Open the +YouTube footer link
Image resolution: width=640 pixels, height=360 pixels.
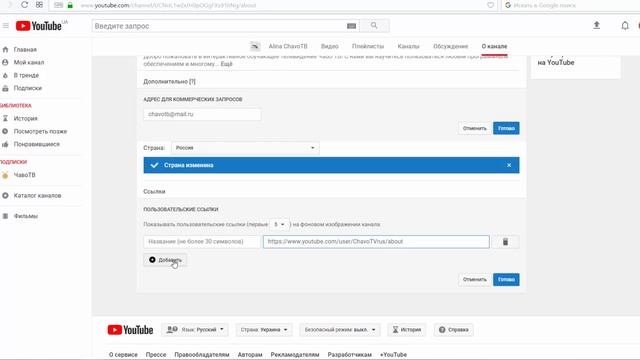coord(393,355)
